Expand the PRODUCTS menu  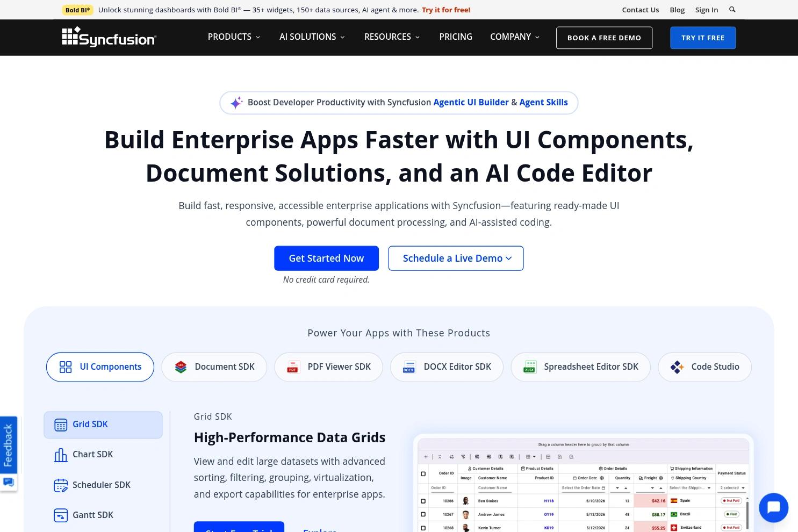234,37
